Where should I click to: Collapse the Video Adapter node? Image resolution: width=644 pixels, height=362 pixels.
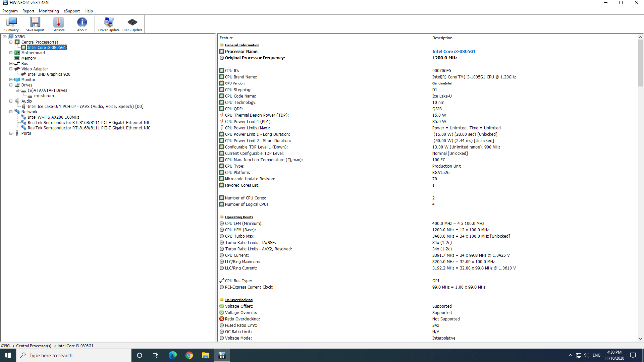11,69
